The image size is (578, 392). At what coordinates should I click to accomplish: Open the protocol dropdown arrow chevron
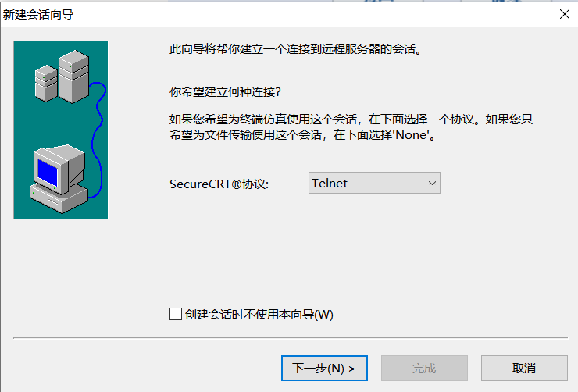pyautogui.click(x=432, y=183)
